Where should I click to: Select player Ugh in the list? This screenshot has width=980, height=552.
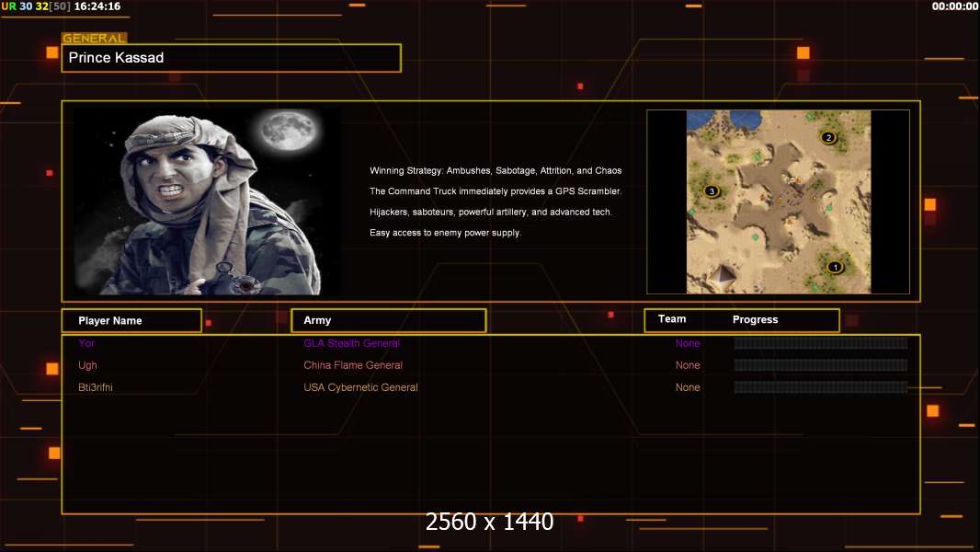point(87,365)
